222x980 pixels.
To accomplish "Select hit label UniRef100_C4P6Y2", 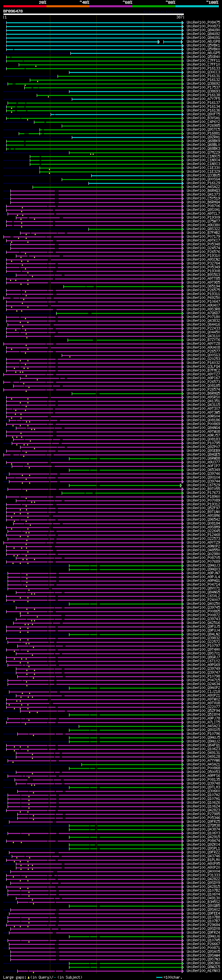I will [x=203, y=122].
